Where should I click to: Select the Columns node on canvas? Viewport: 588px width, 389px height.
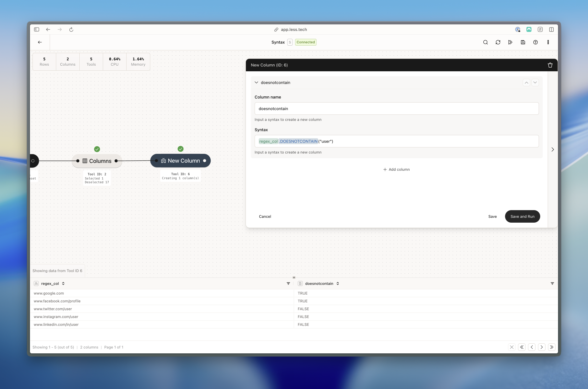[x=97, y=161]
